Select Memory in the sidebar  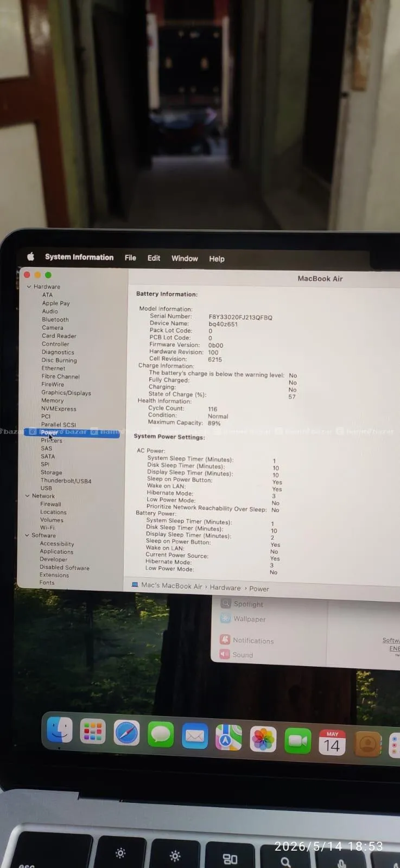coord(52,400)
